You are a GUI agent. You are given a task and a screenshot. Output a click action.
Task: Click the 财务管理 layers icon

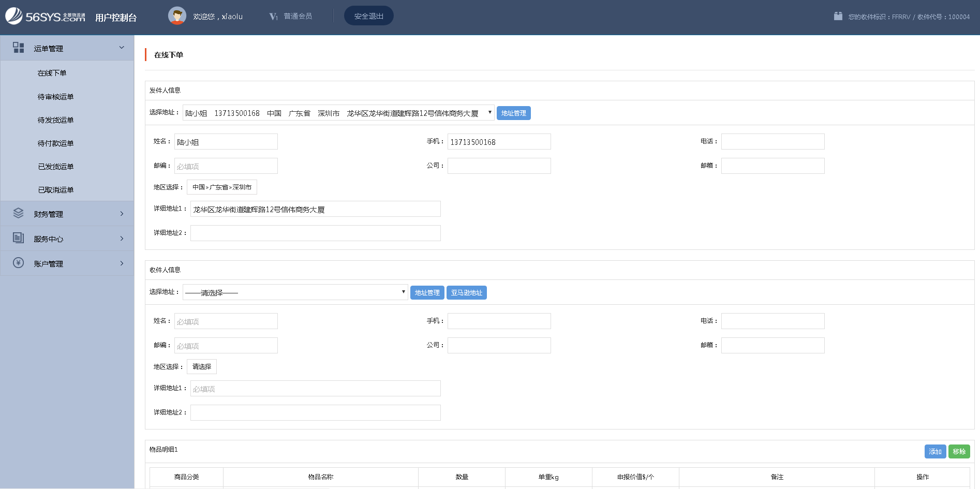coord(19,213)
